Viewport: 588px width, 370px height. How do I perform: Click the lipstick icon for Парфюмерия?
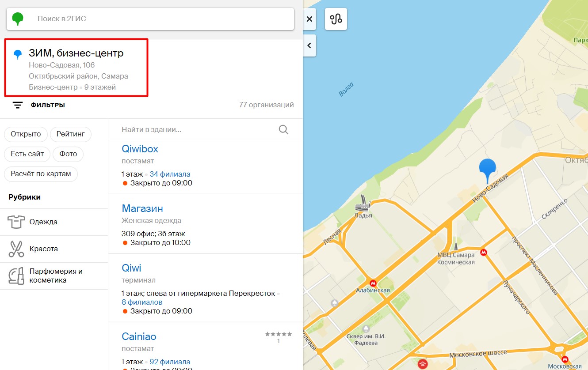point(16,276)
